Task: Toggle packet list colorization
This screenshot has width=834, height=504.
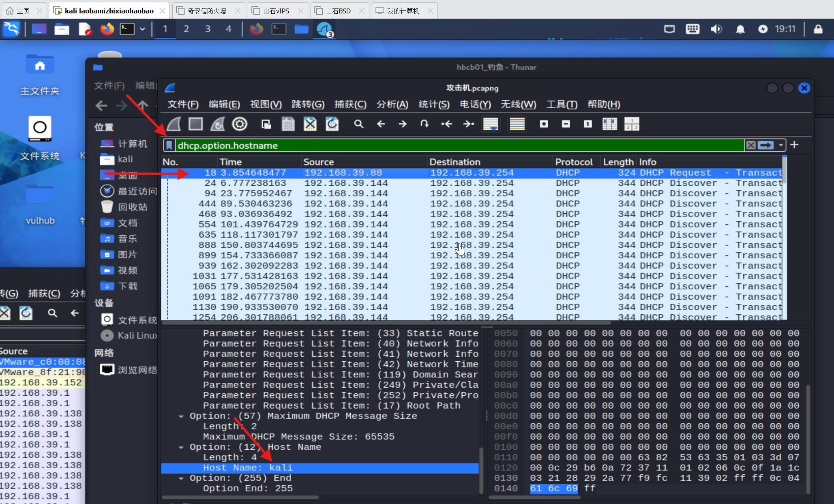Action: click(517, 124)
